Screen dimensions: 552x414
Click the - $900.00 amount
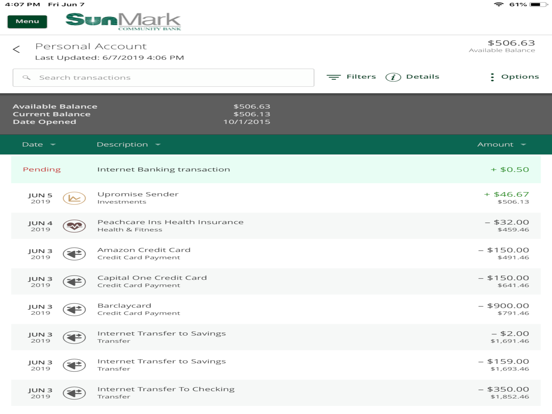click(503, 306)
